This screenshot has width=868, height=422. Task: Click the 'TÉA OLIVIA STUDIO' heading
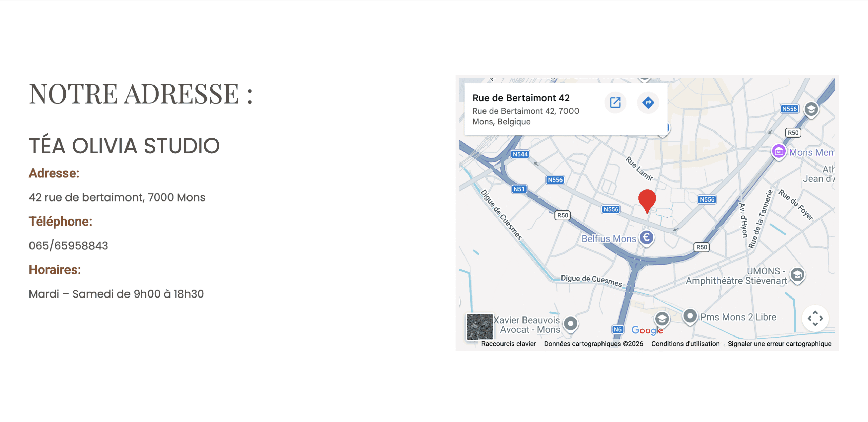[124, 146]
